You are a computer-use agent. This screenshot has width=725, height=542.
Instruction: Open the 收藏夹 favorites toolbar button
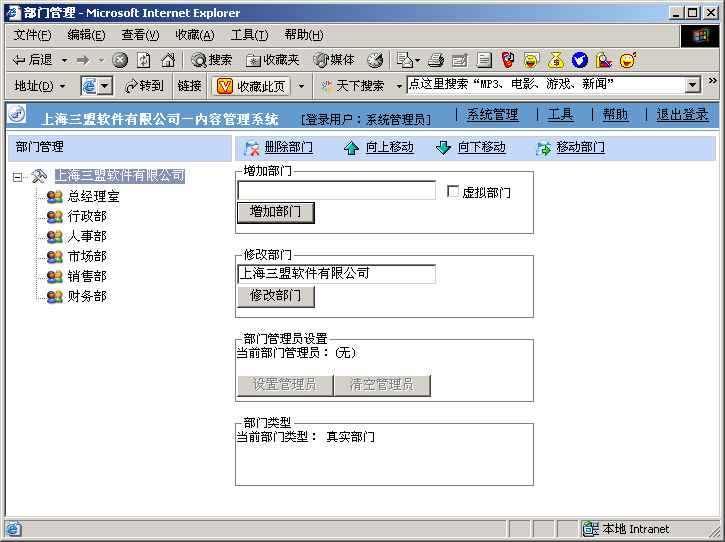272,60
